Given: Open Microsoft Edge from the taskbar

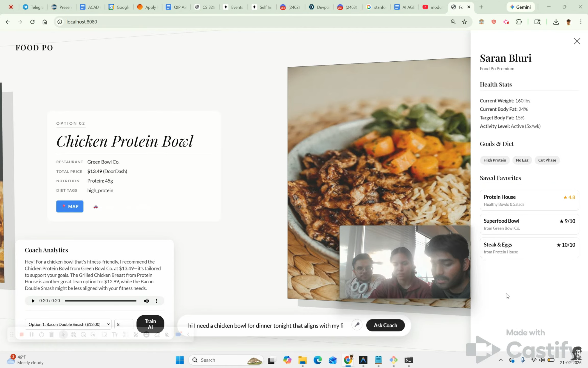Looking at the screenshot, I should [x=318, y=360].
